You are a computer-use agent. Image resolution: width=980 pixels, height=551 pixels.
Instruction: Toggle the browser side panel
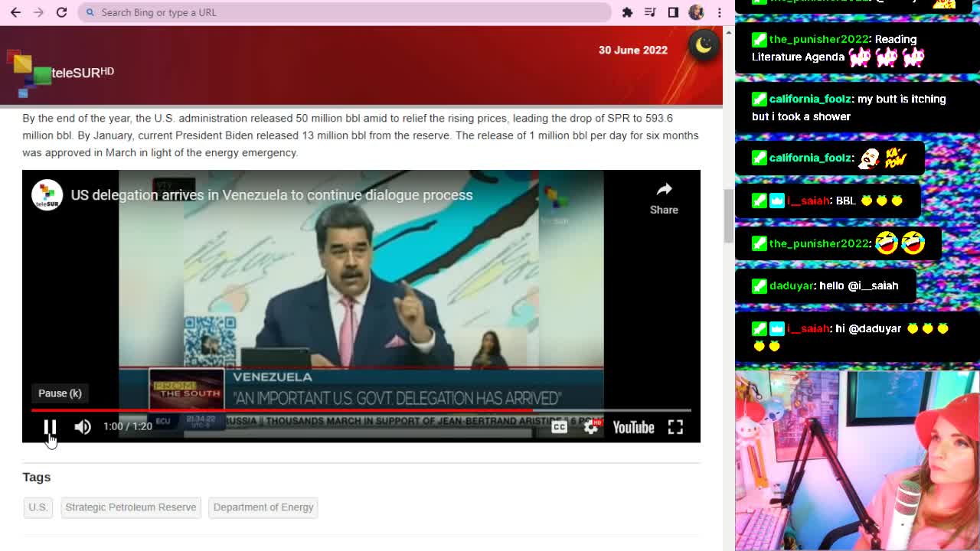[673, 12]
